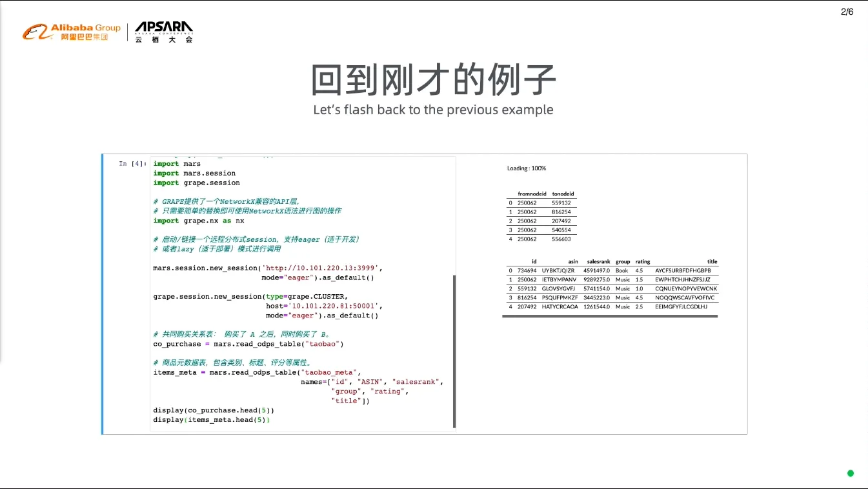Click the rating cell 2.5
This screenshot has width=868, height=489.
639,306
